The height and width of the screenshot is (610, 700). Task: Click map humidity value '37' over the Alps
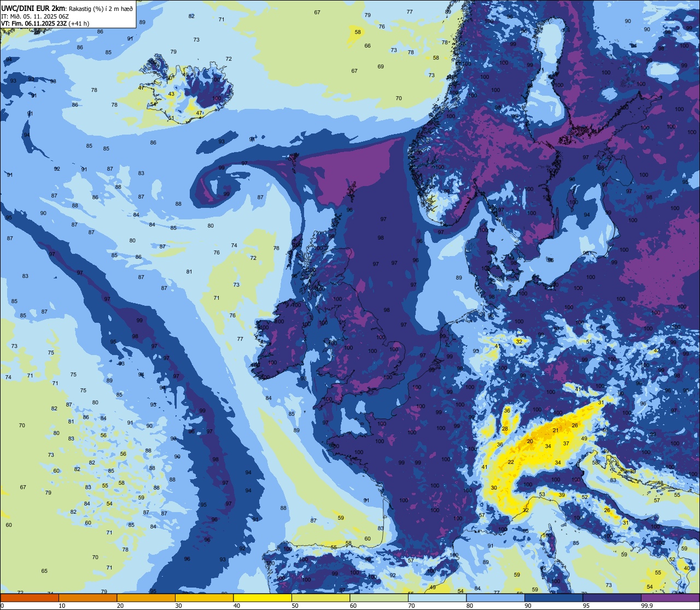(x=566, y=444)
